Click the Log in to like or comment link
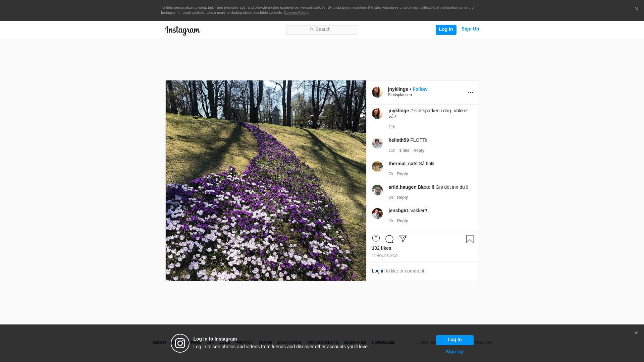The image size is (644, 362). (378, 271)
